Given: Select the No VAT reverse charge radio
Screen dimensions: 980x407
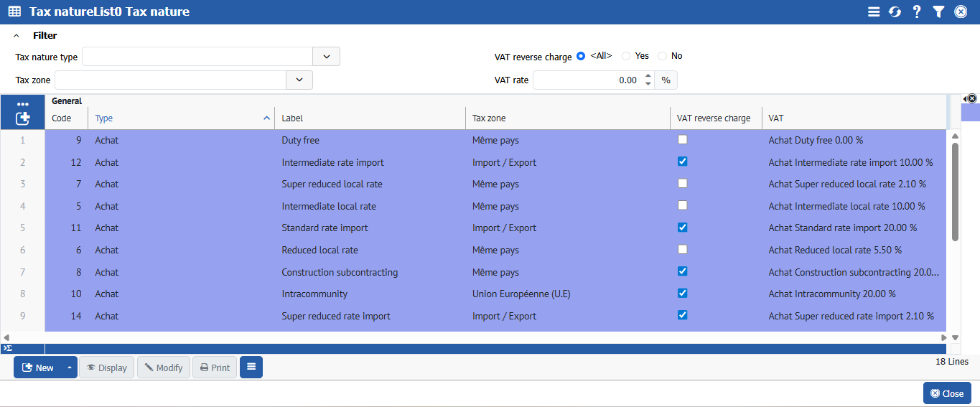Looking at the screenshot, I should (662, 56).
